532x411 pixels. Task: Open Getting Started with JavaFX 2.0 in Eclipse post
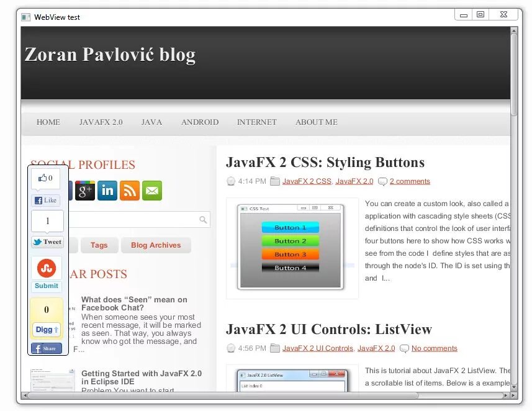click(x=142, y=377)
